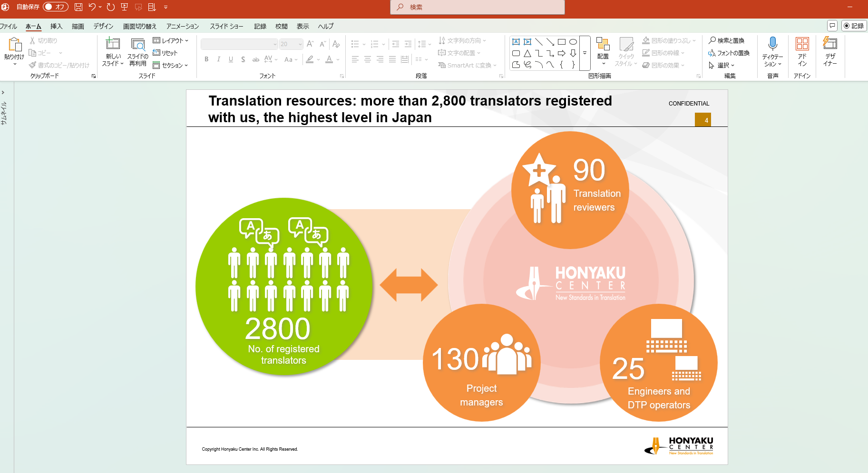Click the Redo icon

coord(111,7)
